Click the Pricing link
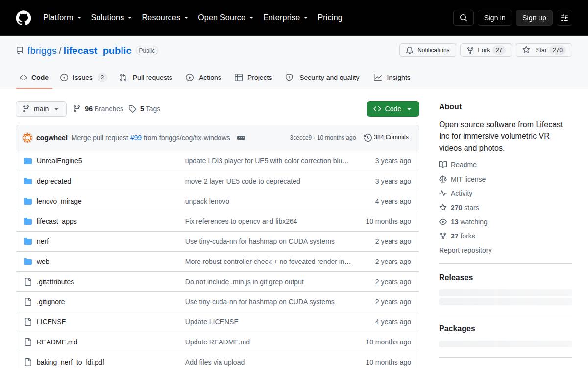 click(x=330, y=17)
